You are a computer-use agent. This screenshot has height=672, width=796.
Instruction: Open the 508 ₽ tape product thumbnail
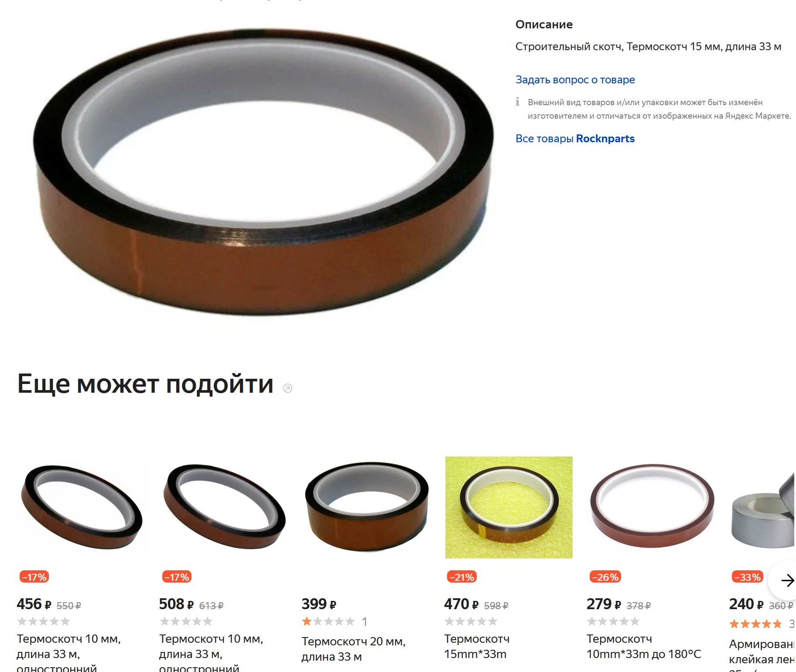point(224,507)
